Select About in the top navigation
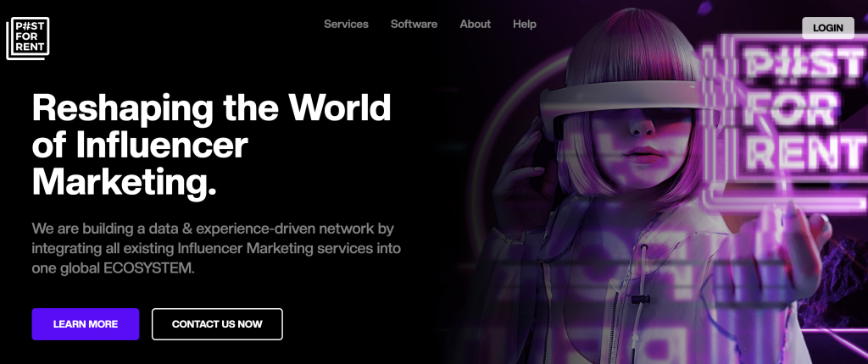Image resolution: width=868 pixels, height=364 pixels. tap(475, 24)
